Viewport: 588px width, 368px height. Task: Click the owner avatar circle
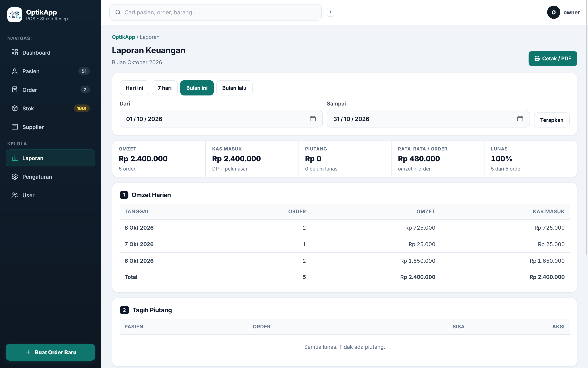tap(553, 12)
